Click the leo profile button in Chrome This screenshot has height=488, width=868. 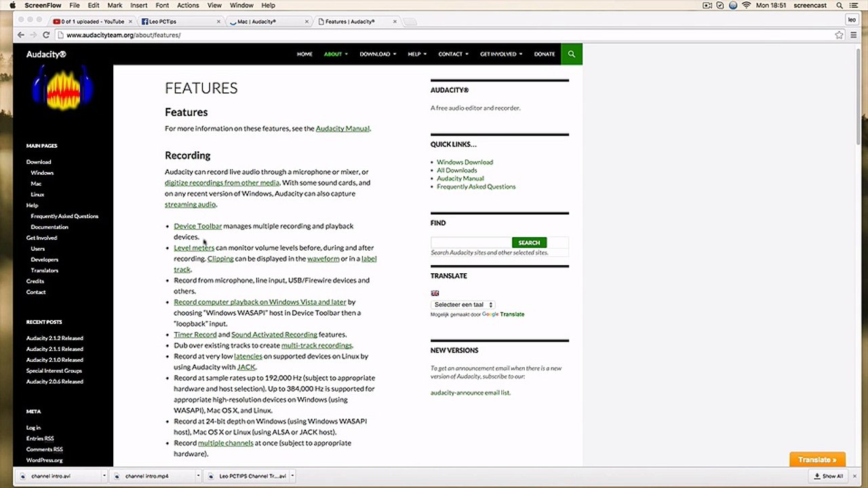click(x=852, y=20)
